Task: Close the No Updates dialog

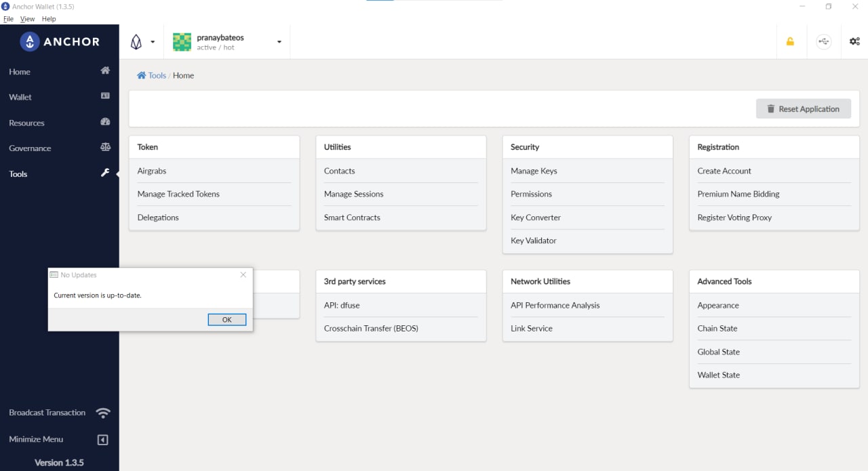Action: click(x=243, y=274)
